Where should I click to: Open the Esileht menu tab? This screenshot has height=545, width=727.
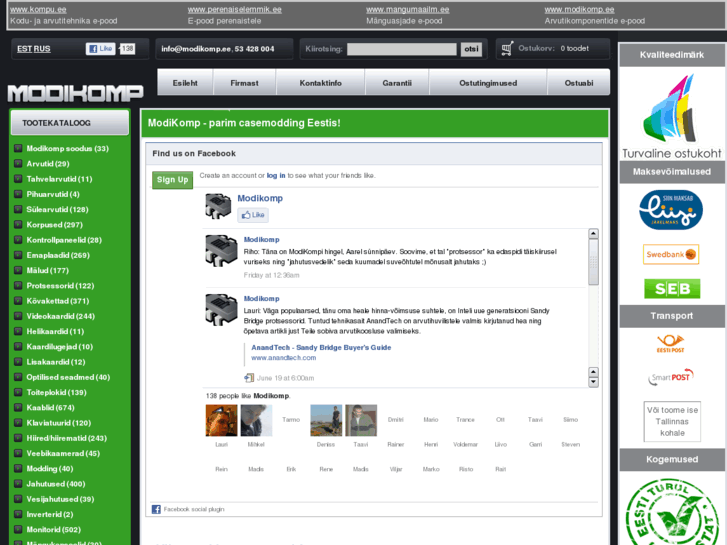point(185,83)
